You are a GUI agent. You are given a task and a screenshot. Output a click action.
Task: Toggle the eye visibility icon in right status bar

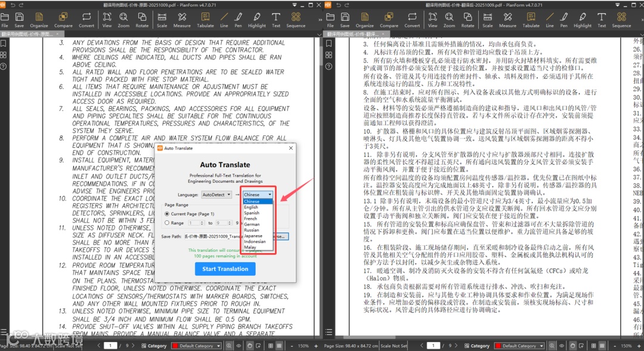(x=562, y=346)
